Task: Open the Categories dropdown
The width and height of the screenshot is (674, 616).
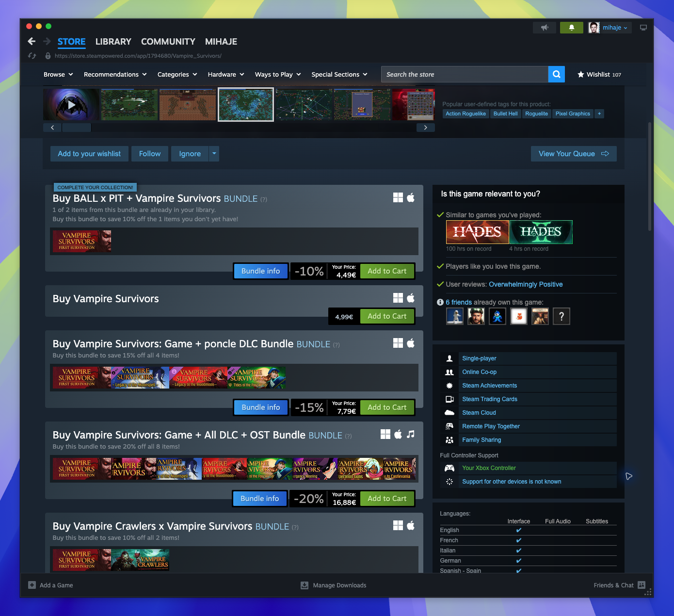Action: click(177, 74)
